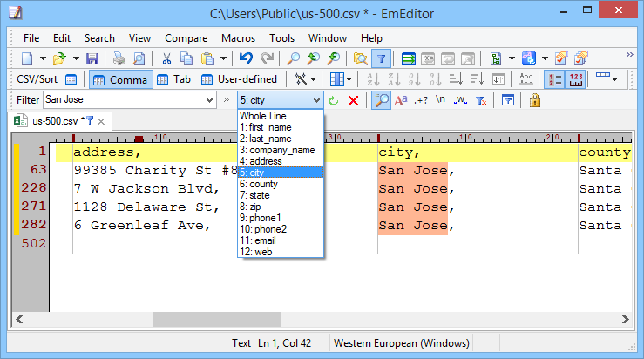Expand toolbar overflow chevron at right
The height and width of the screenshot is (359, 644).
629,54
